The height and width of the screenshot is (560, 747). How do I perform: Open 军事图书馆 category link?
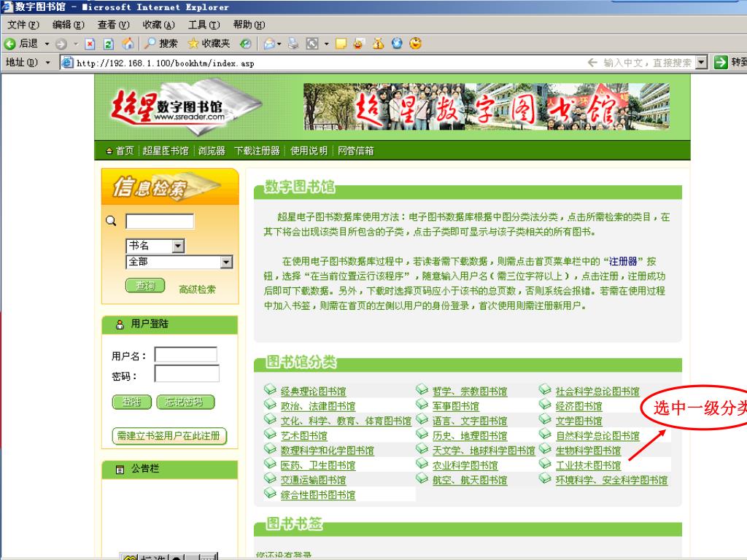click(x=455, y=406)
